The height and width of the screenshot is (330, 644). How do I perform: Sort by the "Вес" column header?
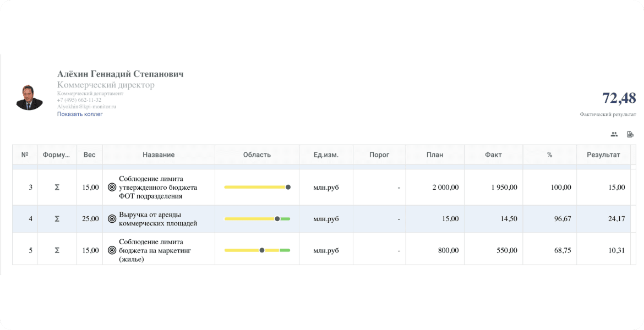pyautogui.click(x=90, y=155)
